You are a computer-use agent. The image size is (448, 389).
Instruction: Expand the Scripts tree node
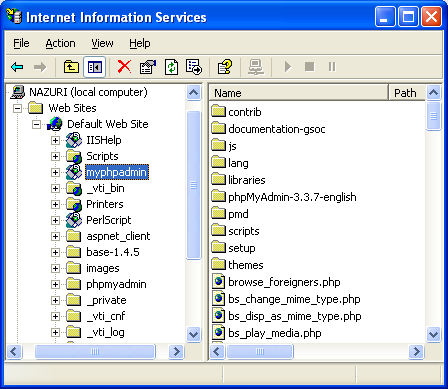55,156
